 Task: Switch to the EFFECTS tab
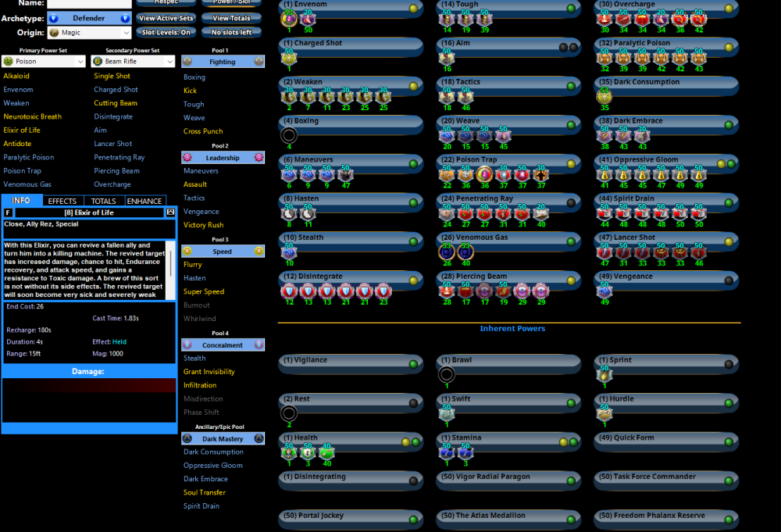pos(62,201)
